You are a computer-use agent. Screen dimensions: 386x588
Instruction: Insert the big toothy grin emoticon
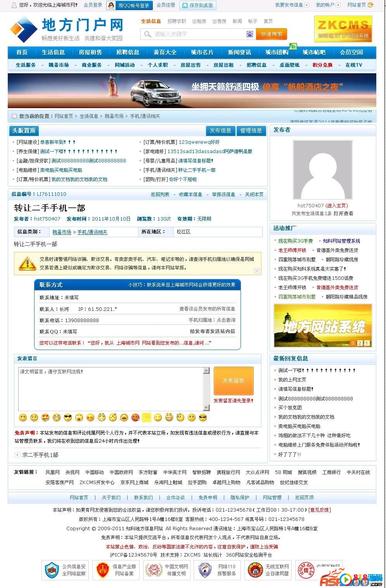tap(169, 417)
